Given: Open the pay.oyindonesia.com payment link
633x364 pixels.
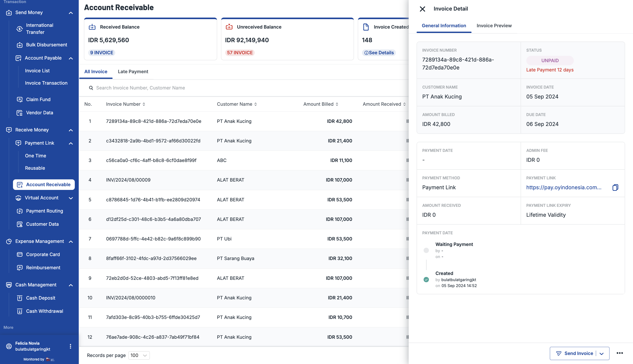Looking at the screenshot, I should coord(563,187).
